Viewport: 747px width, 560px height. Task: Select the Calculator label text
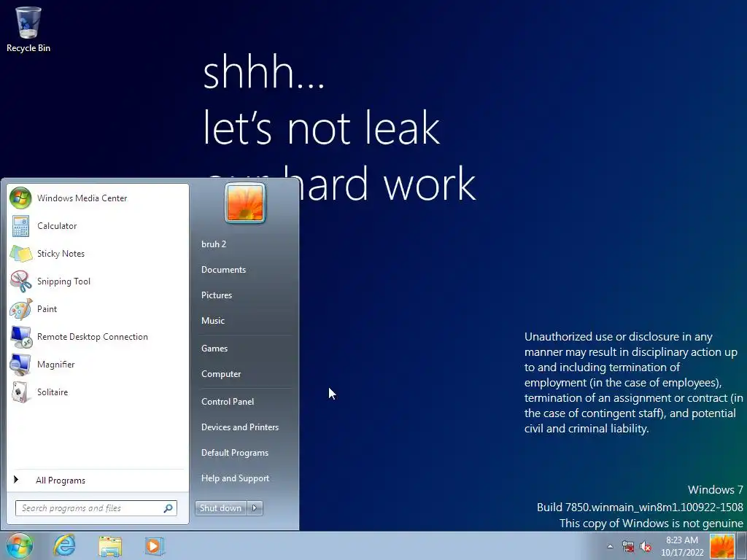(57, 226)
